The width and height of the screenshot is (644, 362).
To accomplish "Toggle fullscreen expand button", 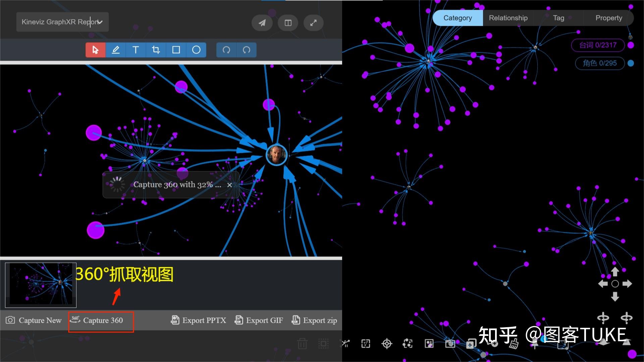I will [x=313, y=23].
